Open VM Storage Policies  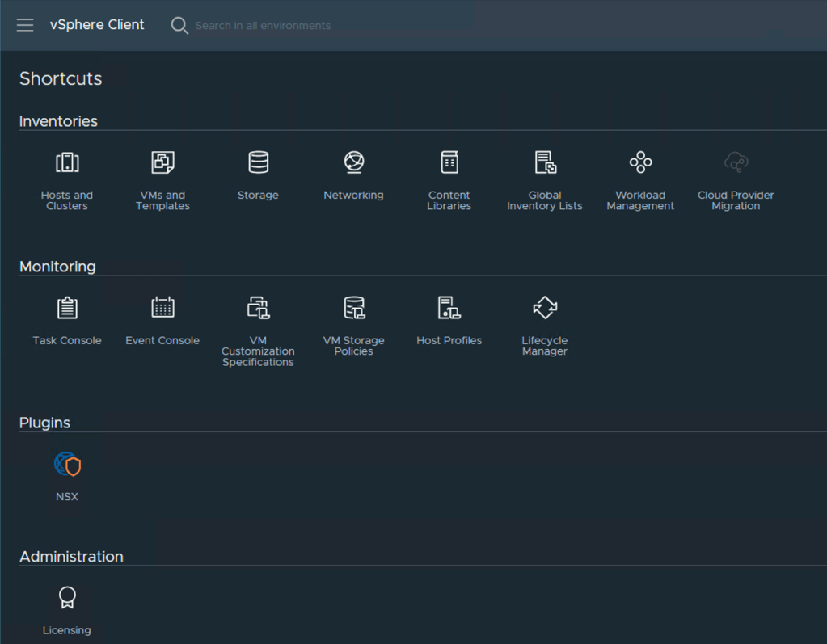353,309
